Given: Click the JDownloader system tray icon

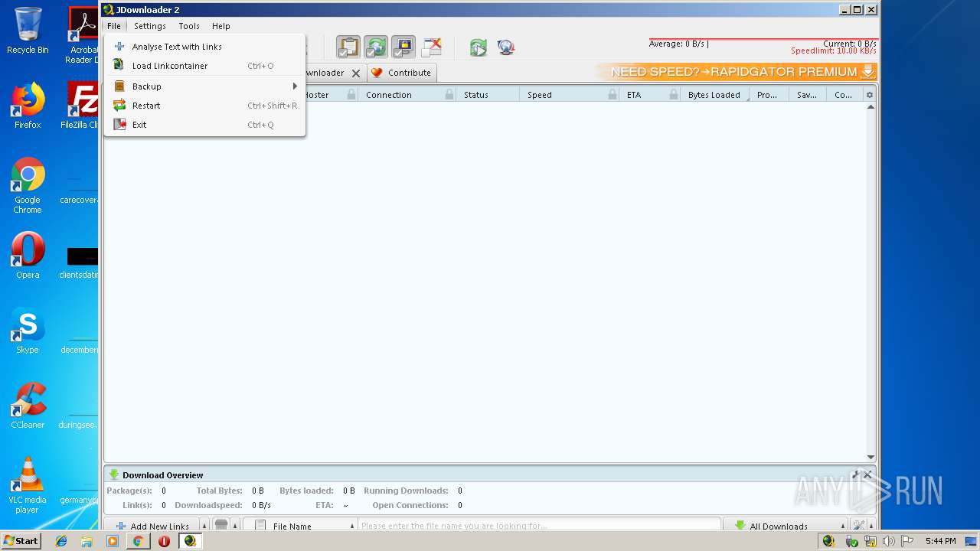Looking at the screenshot, I should 828,541.
